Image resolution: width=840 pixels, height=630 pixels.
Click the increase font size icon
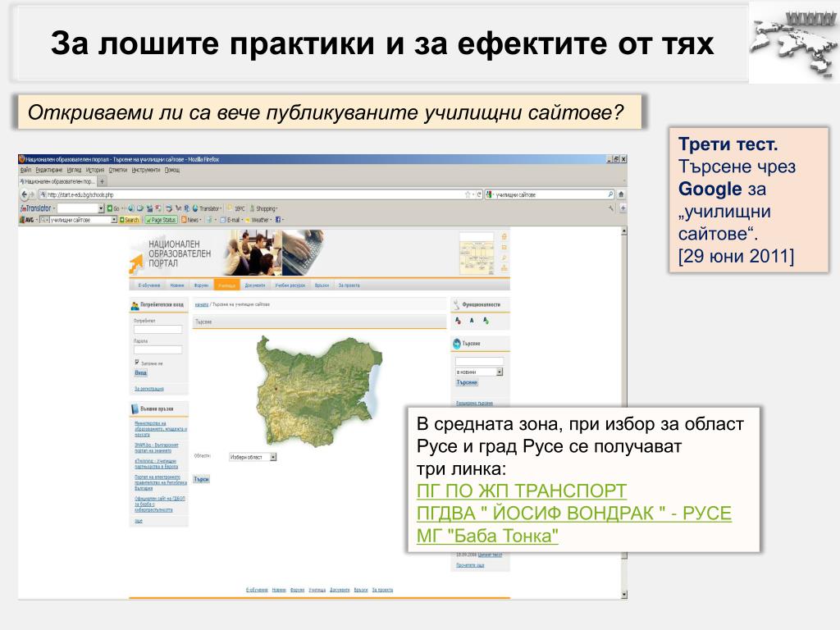click(x=486, y=321)
